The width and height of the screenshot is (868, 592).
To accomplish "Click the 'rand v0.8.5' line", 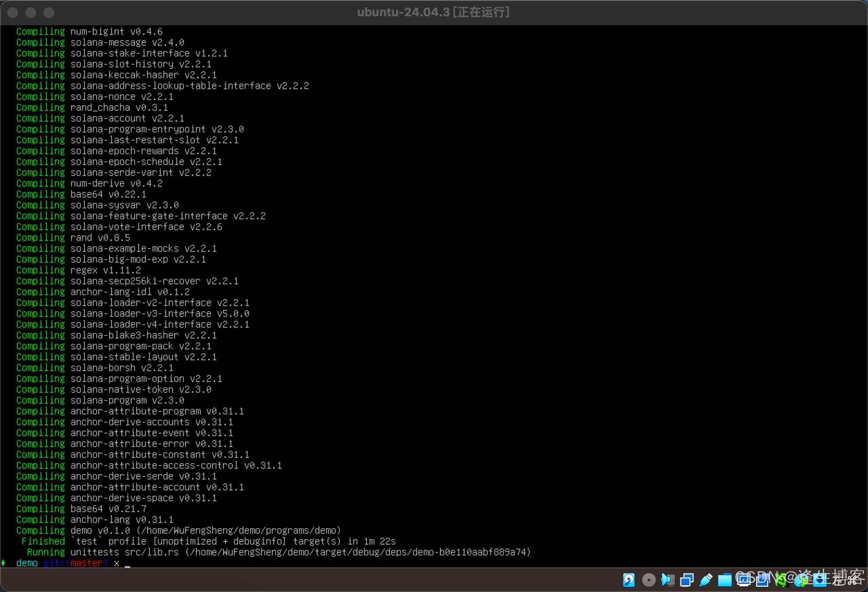I will [x=100, y=238].
